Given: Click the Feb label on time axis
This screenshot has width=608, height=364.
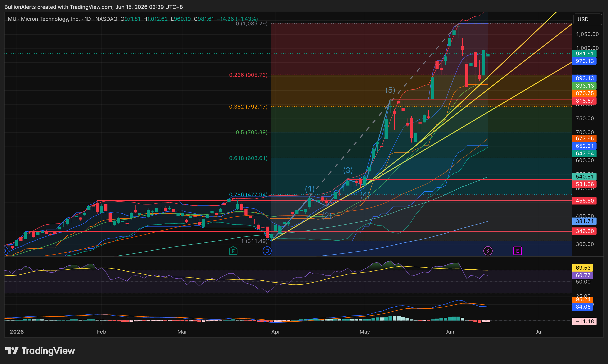Looking at the screenshot, I should 101,332.
